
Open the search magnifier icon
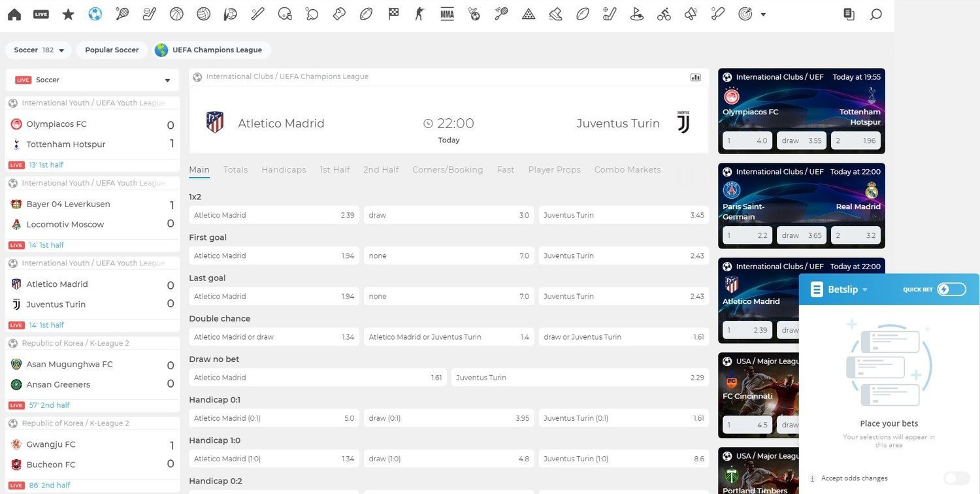[876, 14]
